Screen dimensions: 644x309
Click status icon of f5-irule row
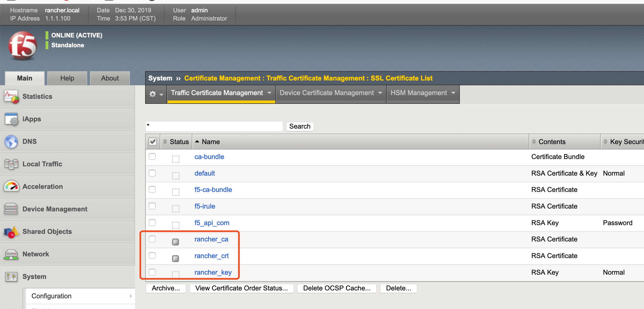tap(176, 209)
